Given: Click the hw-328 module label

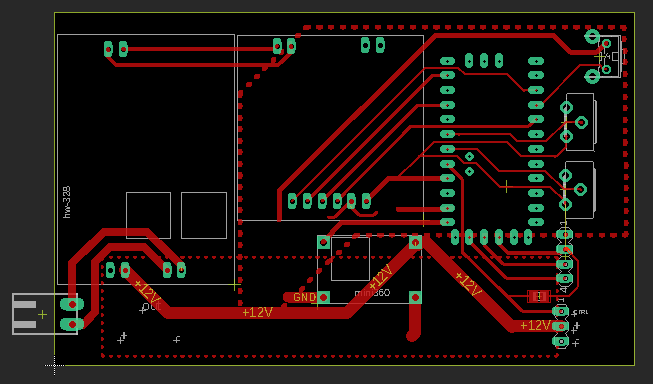Looking at the screenshot, I should click(67, 202).
